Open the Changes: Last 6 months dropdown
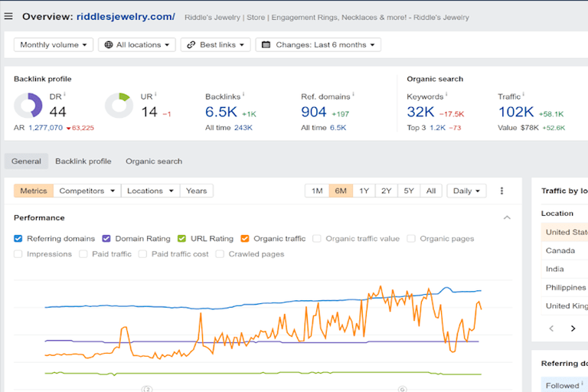The width and height of the screenshot is (588, 392). pos(318,44)
